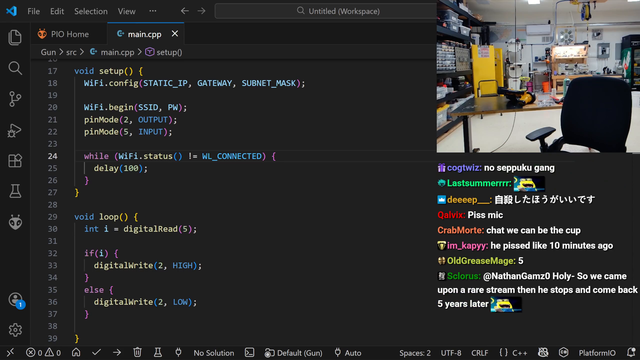The height and width of the screenshot is (360, 640).
Task: Click PlatformIO Clean trash icon
Action: point(137,353)
